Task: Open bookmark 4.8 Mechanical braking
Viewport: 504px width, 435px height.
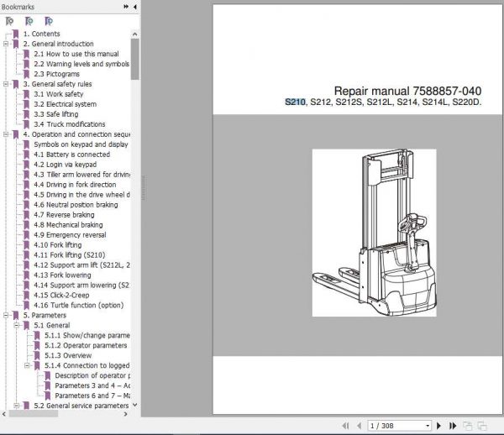Action: (x=68, y=225)
